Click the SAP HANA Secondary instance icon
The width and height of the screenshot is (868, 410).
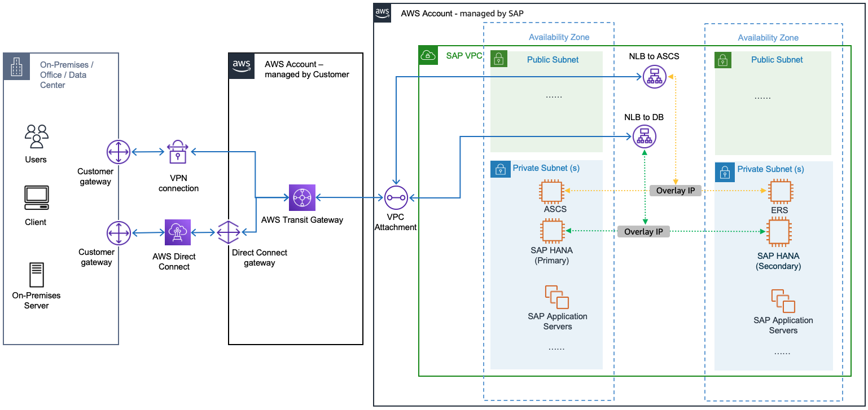pos(778,232)
